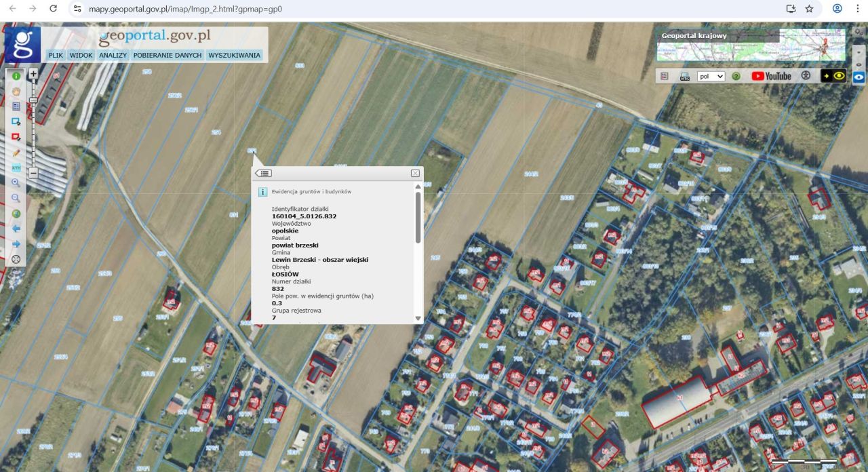View site information icon beside URL

77,9
